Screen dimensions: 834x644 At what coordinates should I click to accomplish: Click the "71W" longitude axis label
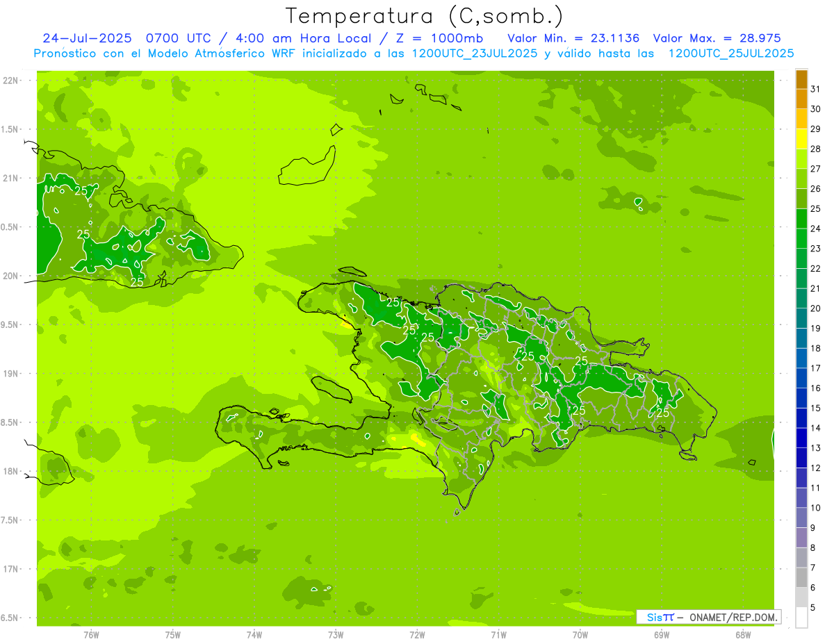click(x=498, y=634)
